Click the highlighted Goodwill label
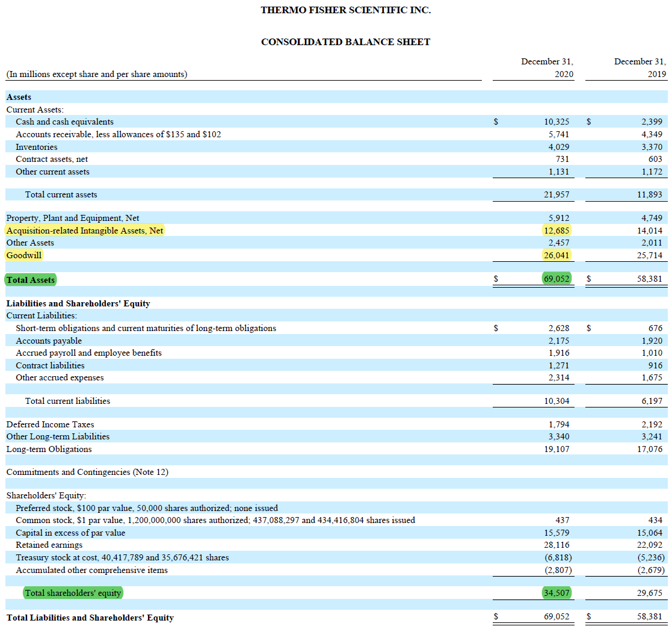Screen dimensions: 672x629 [x=23, y=255]
